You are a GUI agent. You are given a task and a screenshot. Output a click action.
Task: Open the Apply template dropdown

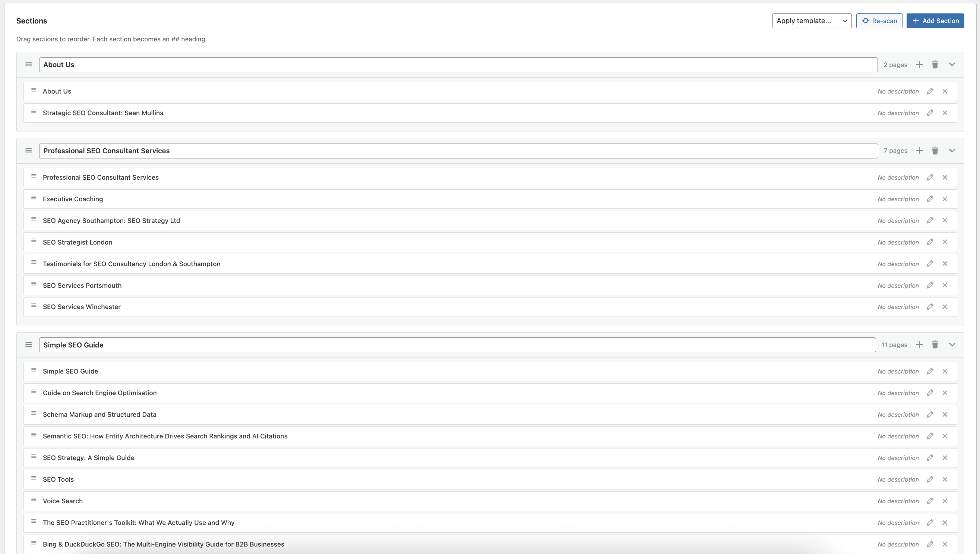point(812,21)
